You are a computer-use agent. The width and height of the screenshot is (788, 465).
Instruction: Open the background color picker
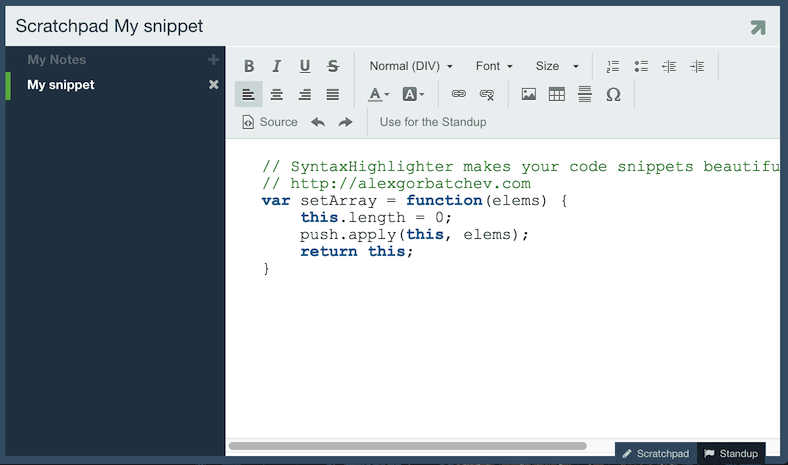coord(413,94)
